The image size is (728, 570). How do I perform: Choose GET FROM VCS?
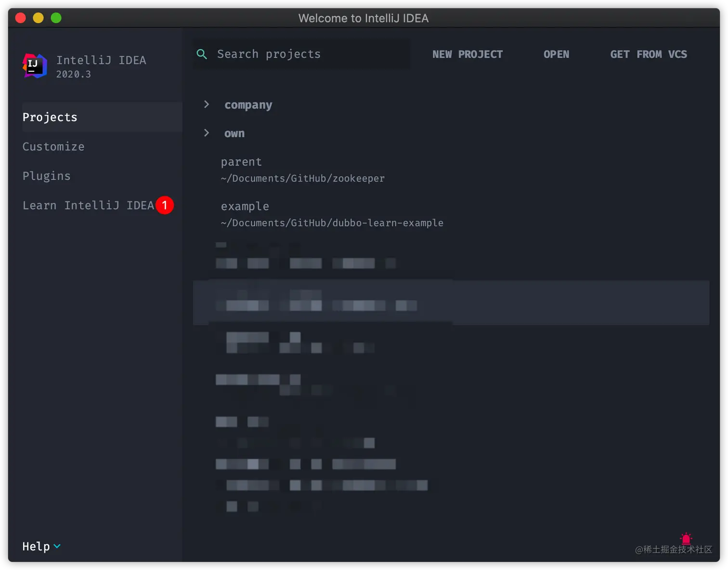coord(649,54)
